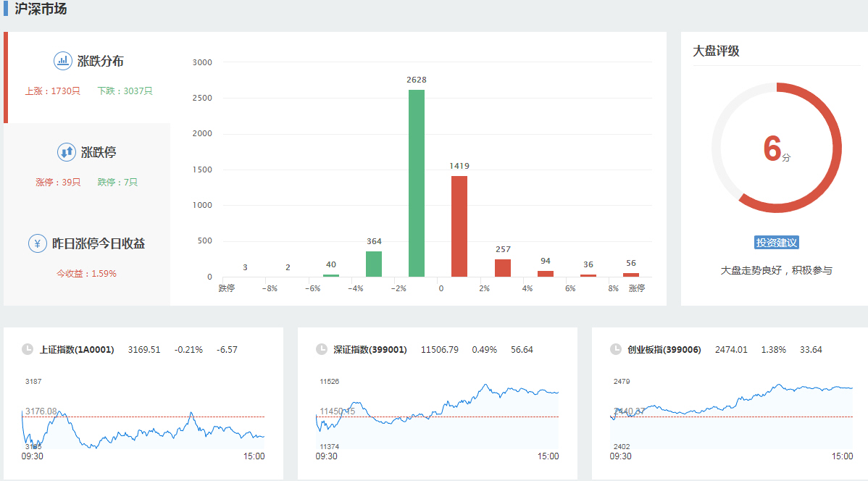Click the red bar labeled 1419
The height and width of the screenshot is (481, 868).
point(459,226)
